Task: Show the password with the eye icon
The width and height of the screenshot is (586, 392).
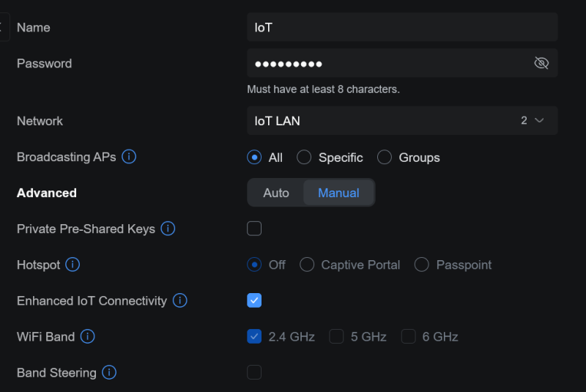Action: [541, 63]
